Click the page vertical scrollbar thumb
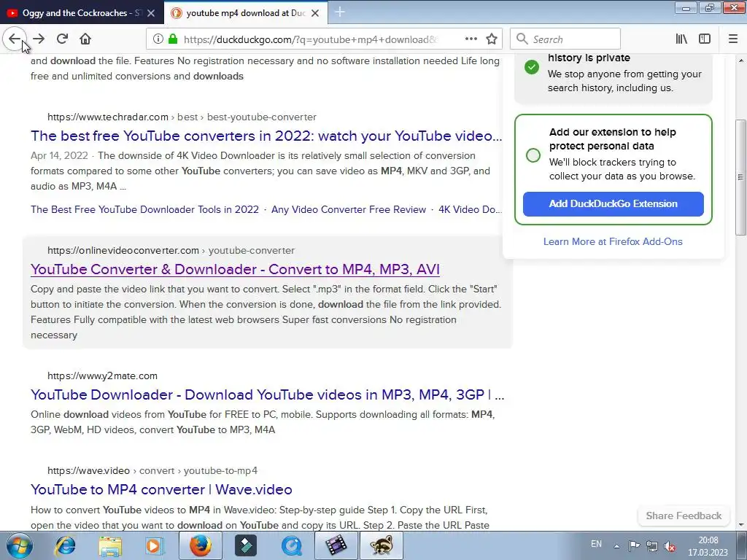This screenshot has height=560, width=747. 740,176
